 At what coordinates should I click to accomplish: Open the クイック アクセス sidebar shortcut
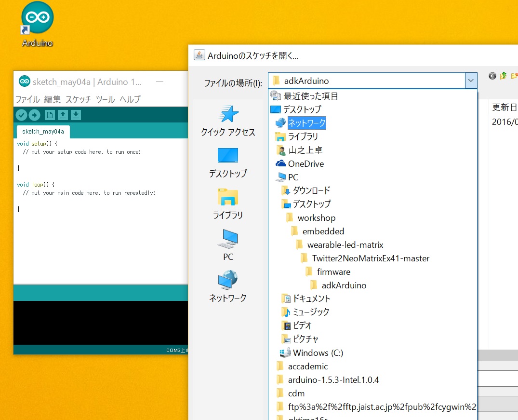(x=228, y=121)
